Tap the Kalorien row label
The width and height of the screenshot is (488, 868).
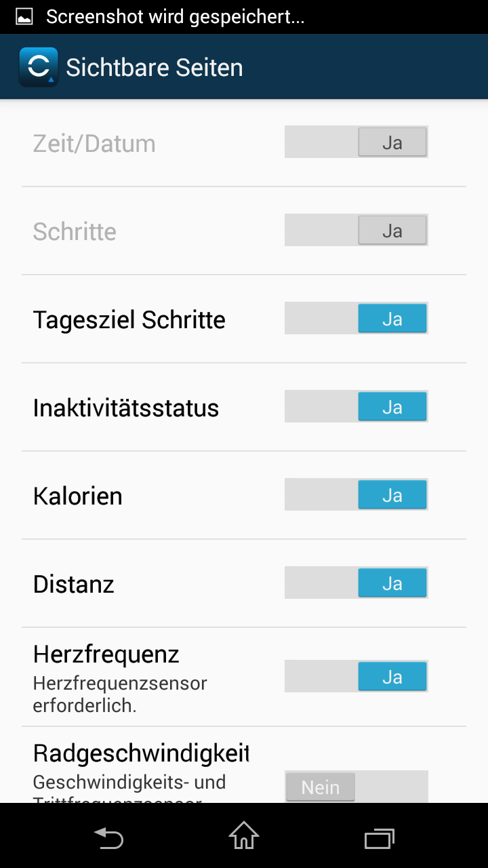pos(78,496)
